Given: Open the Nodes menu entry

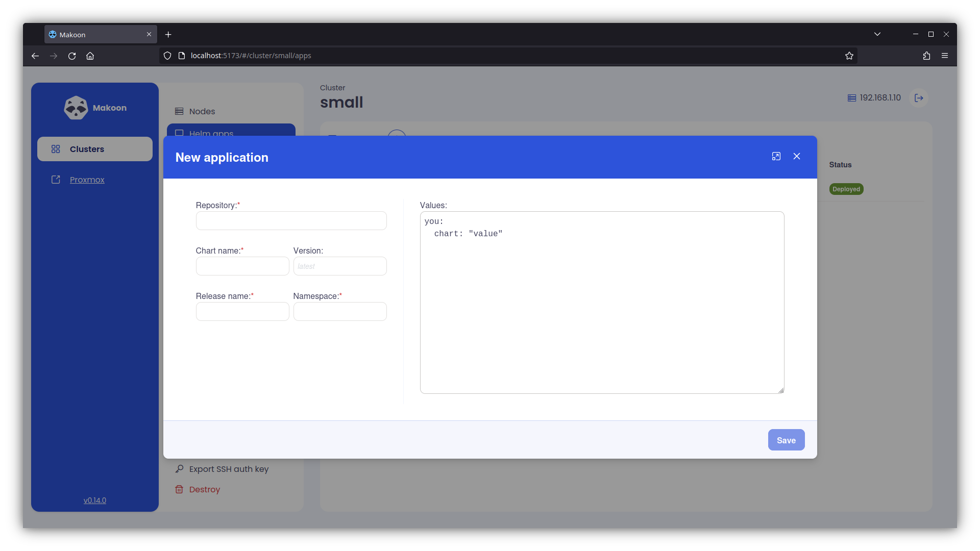Looking at the screenshot, I should point(202,111).
